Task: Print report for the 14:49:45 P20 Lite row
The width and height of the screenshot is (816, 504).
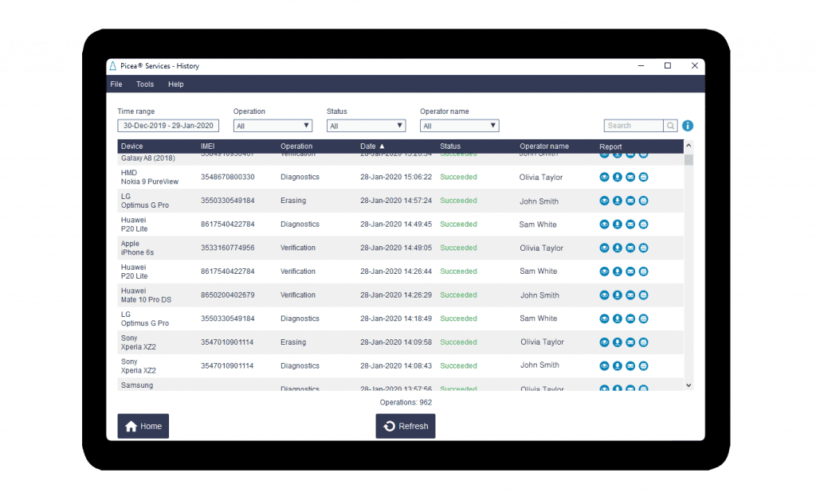Action: [643, 225]
